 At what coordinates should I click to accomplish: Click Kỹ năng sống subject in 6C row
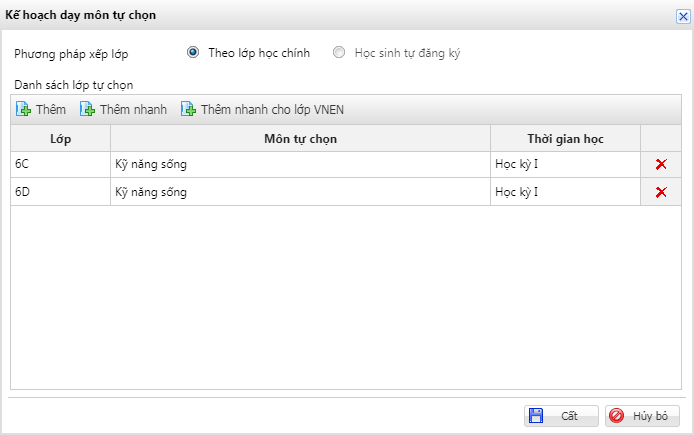click(152, 165)
